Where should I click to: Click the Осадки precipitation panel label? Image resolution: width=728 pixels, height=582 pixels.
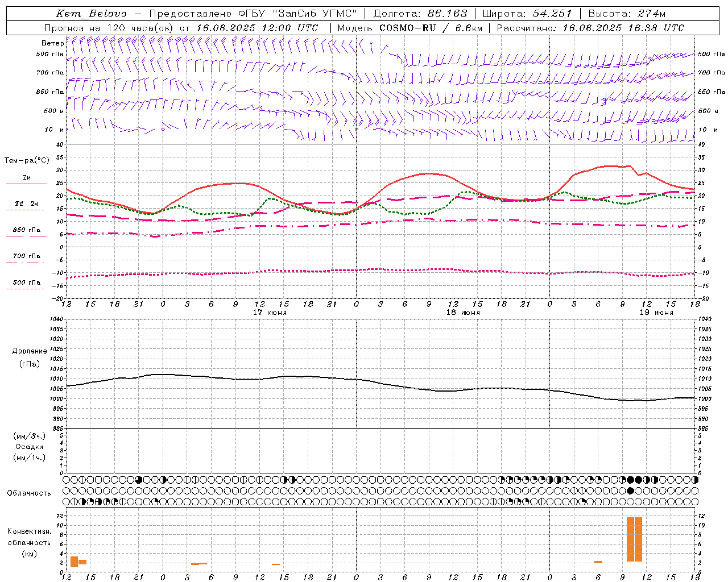pyautogui.click(x=30, y=447)
